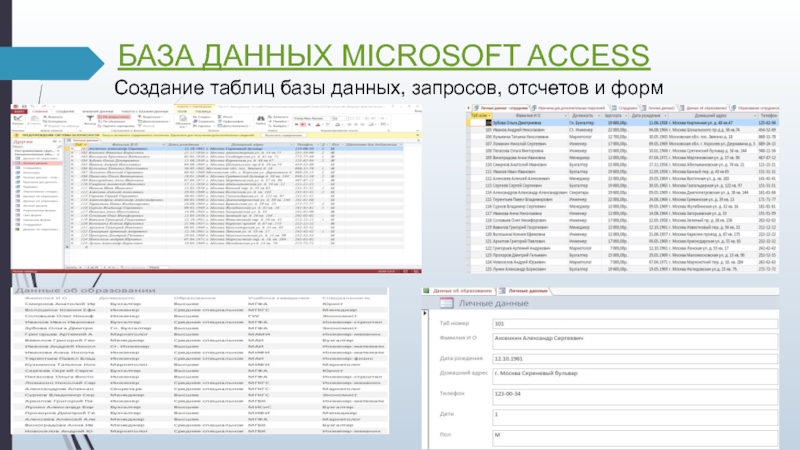This screenshot has height=450, width=800.
Task: Sort ascending with По возрастанию
Action: [x=114, y=117]
